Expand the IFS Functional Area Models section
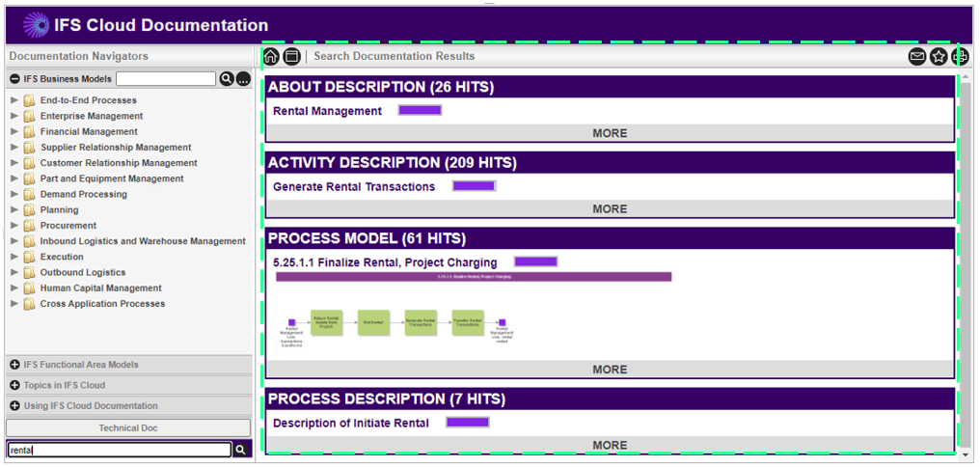The width and height of the screenshot is (980, 467). [x=15, y=365]
